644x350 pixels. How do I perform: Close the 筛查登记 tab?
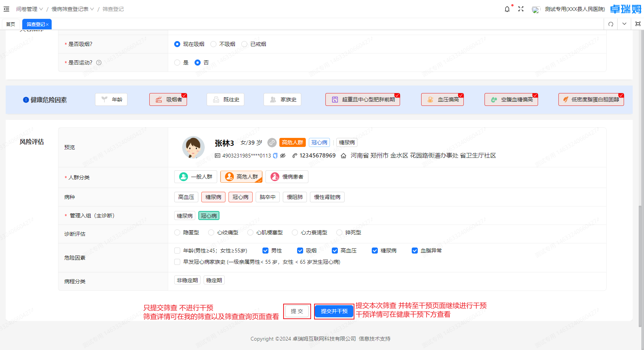click(48, 24)
